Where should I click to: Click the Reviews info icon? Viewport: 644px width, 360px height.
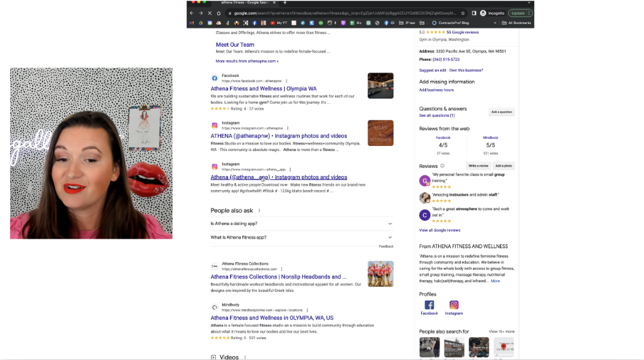click(442, 166)
